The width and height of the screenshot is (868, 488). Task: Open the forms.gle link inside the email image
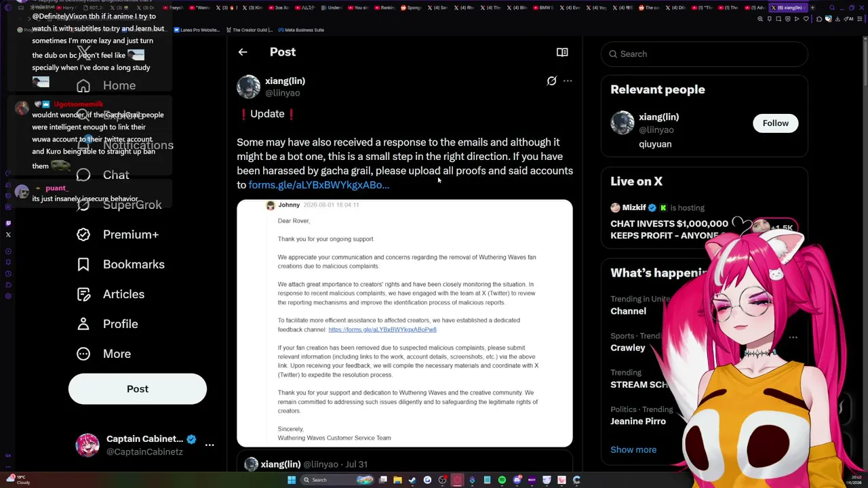point(382,329)
